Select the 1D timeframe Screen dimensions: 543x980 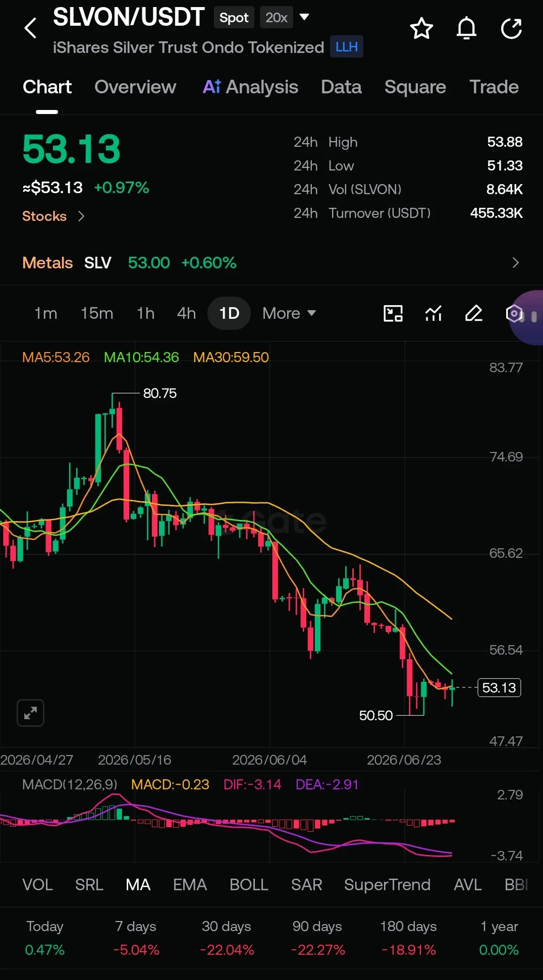(229, 313)
